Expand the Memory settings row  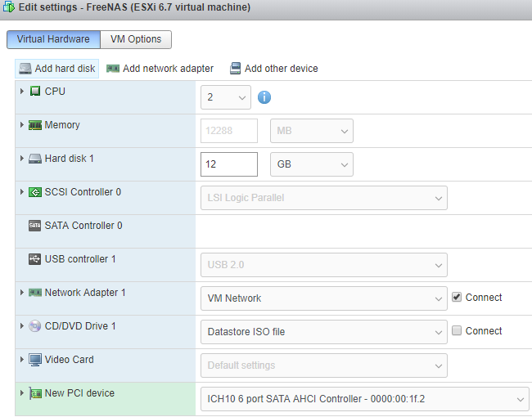pyautogui.click(x=22, y=125)
